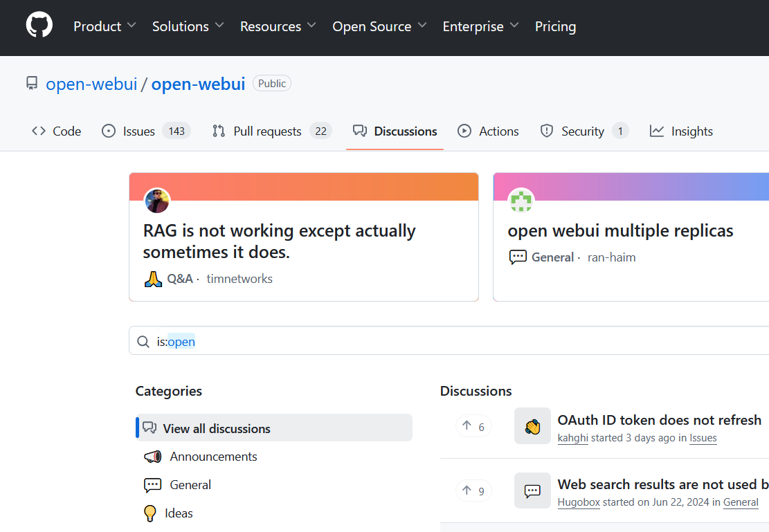Expand the Solutions menu

click(x=188, y=26)
